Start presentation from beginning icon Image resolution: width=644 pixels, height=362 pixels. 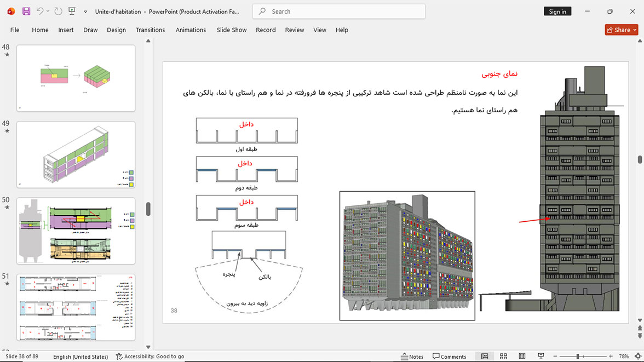pyautogui.click(x=72, y=11)
